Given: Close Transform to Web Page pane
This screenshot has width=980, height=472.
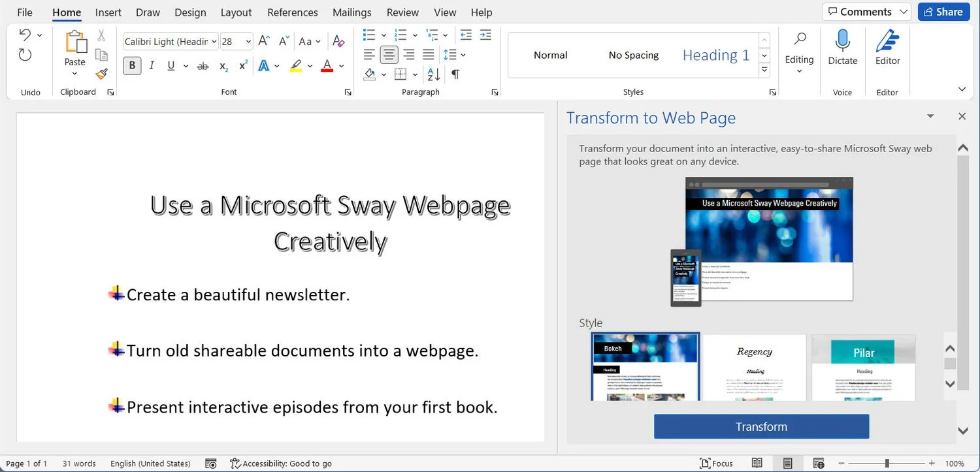Looking at the screenshot, I should point(962,116).
